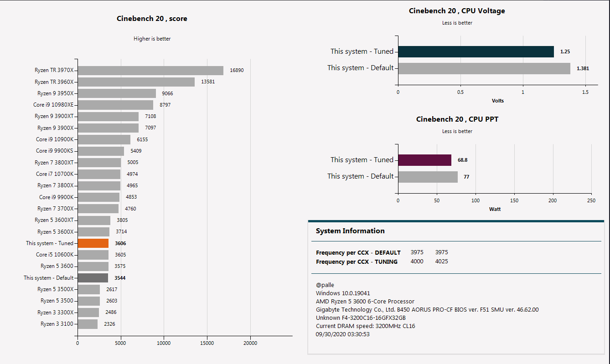Click the tuned voltage value 1.25
This screenshot has height=364, width=610.
[565, 51]
